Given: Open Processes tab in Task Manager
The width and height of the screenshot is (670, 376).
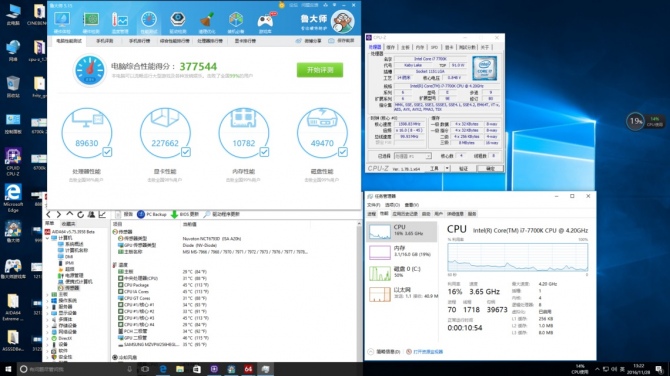Looking at the screenshot, I should pyautogui.click(x=372, y=214).
